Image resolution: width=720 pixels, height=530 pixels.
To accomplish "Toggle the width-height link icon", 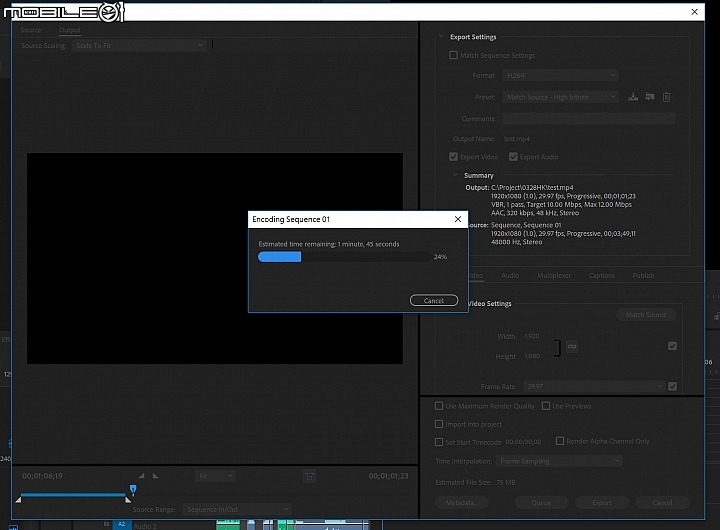I will (x=572, y=346).
